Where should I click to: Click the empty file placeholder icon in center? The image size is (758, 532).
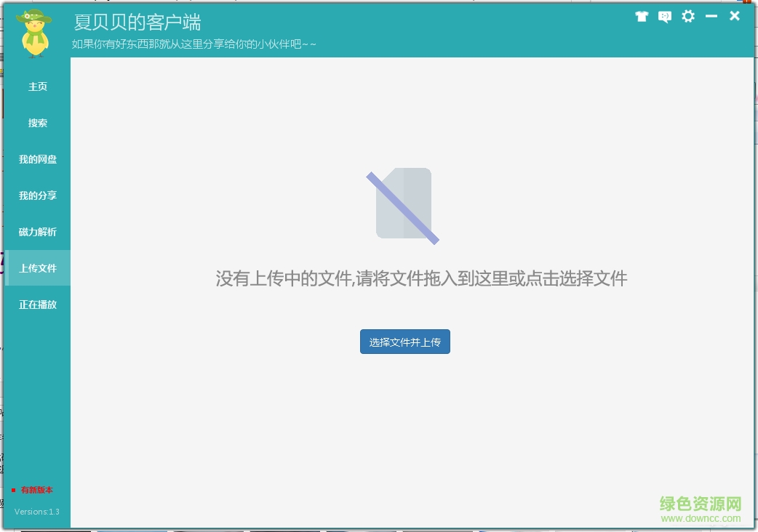404,204
